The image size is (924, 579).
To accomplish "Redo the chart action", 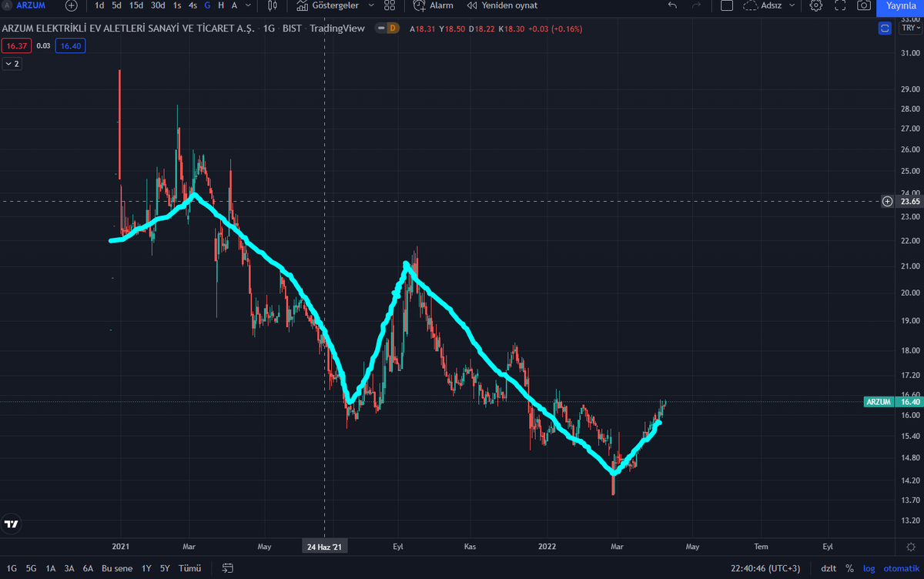I will 697,5.
